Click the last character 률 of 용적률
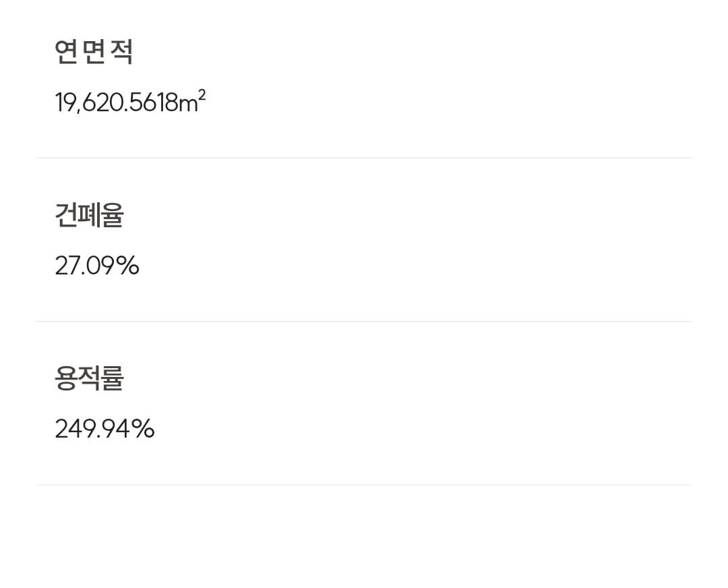The image size is (728, 588). pyautogui.click(x=113, y=378)
